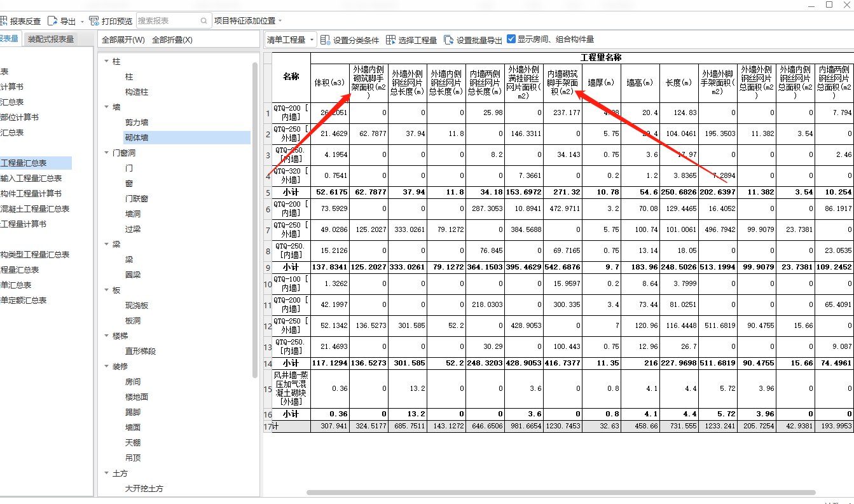Viewport: 854px width, 504px height.
Task: Click cell value 52.6175 in first subtotal
Action: pyautogui.click(x=329, y=192)
